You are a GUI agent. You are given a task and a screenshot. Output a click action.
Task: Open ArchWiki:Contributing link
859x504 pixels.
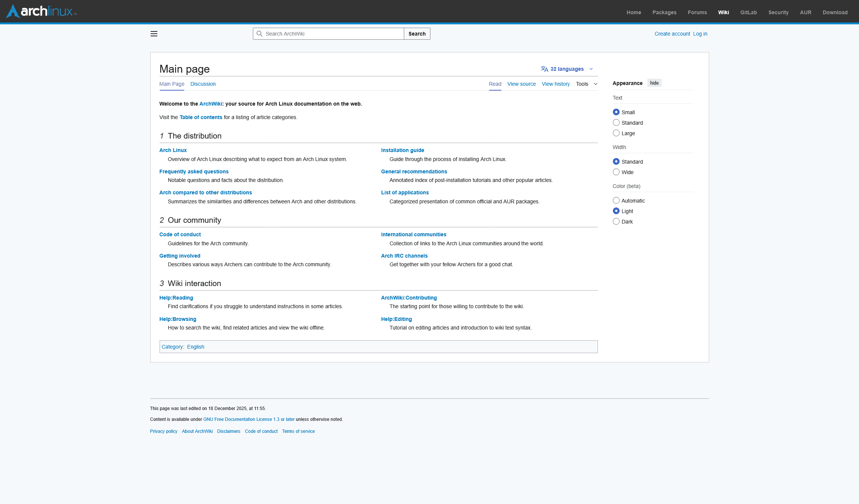409,298
